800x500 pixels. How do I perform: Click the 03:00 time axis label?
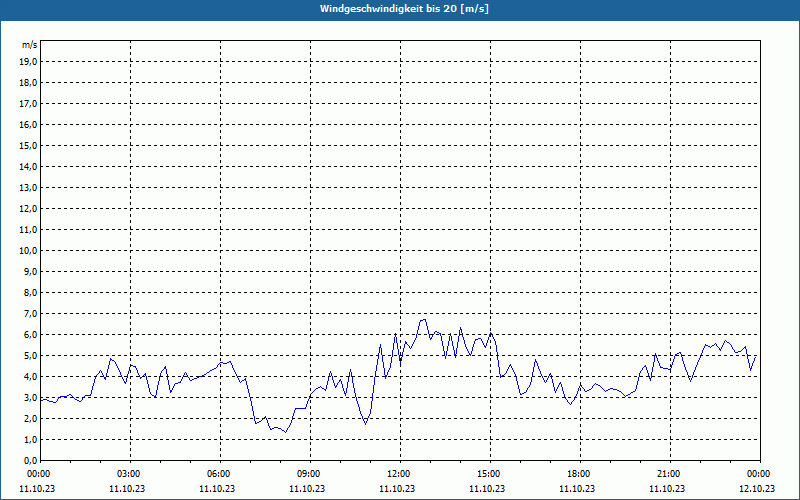(x=129, y=474)
